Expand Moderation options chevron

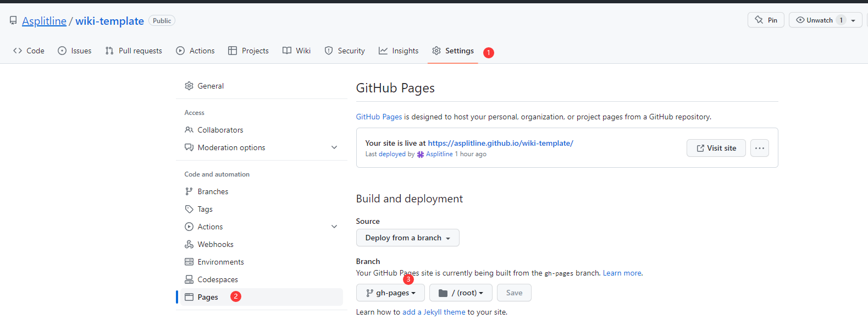334,147
